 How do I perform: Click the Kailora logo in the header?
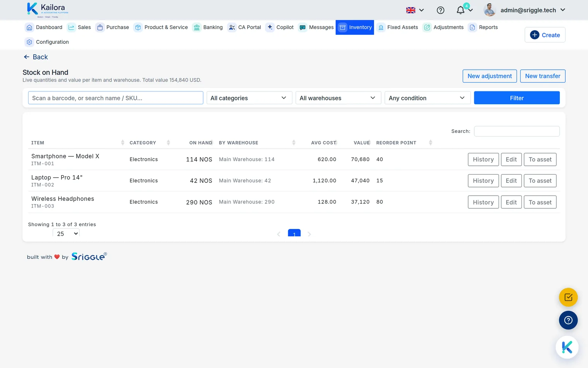(x=48, y=10)
